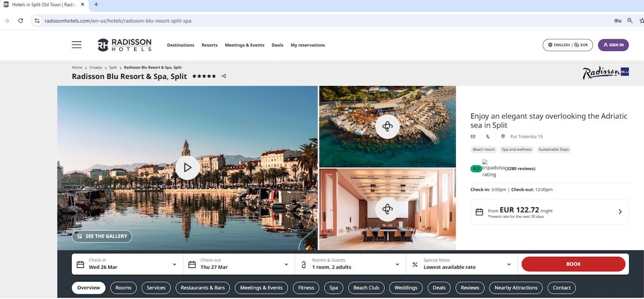Open the lowest rate EUR 122.72 card

click(549, 212)
